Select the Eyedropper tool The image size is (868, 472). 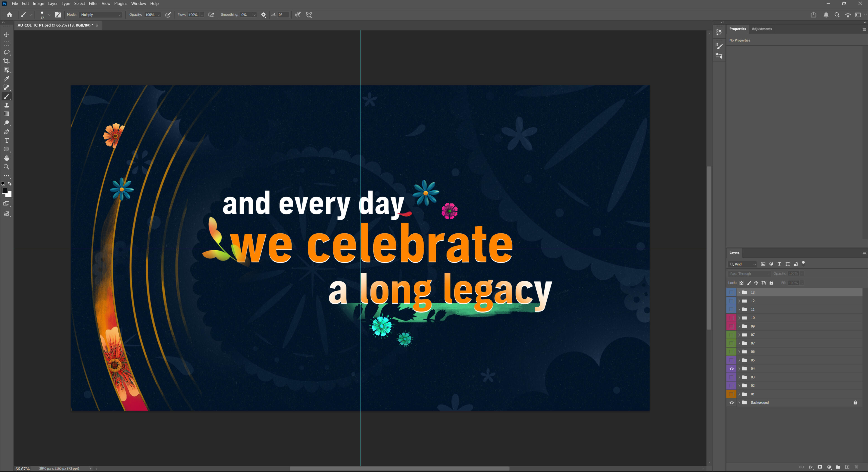(6, 79)
